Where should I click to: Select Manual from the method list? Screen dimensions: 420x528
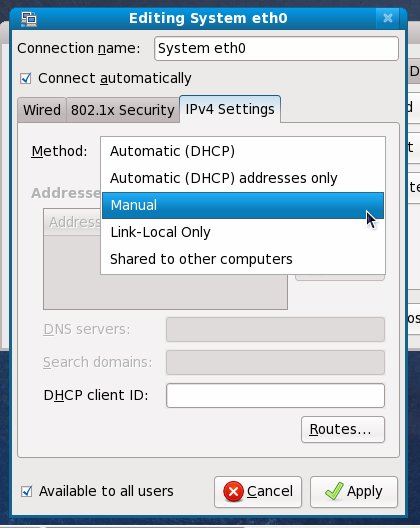pyautogui.click(x=243, y=205)
